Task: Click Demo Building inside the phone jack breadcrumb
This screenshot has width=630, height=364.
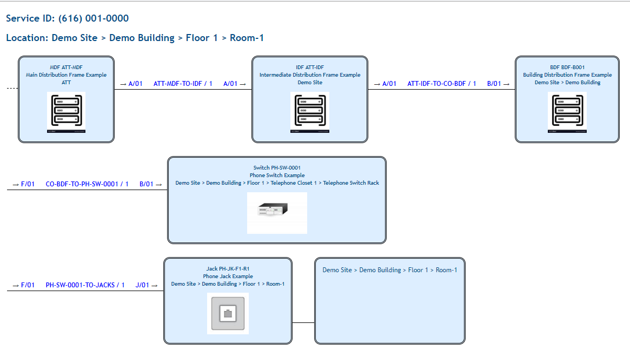Action: click(x=219, y=284)
